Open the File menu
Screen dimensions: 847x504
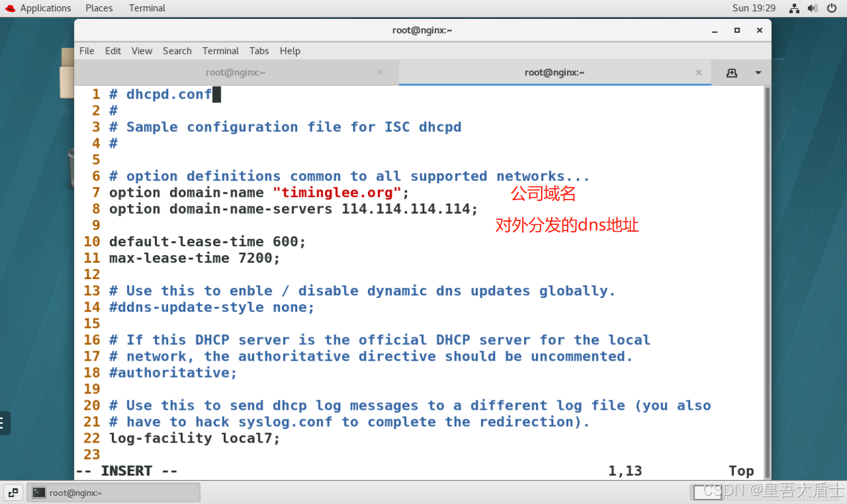pos(87,51)
